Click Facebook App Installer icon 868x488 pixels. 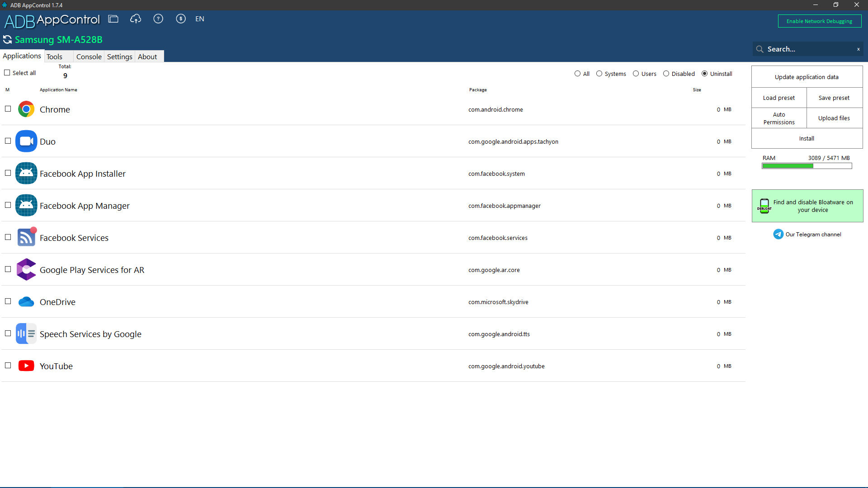tap(26, 174)
